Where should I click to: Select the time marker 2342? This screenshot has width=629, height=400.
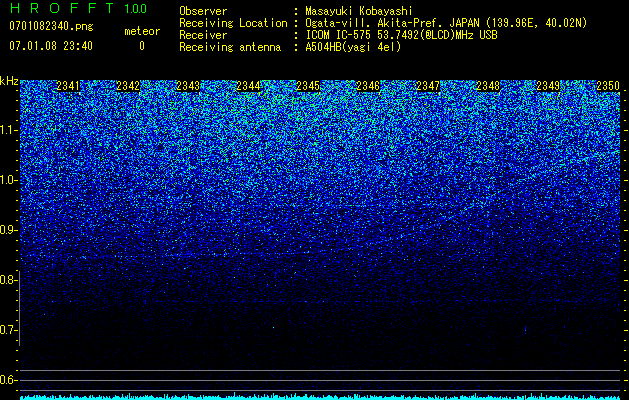click(128, 86)
